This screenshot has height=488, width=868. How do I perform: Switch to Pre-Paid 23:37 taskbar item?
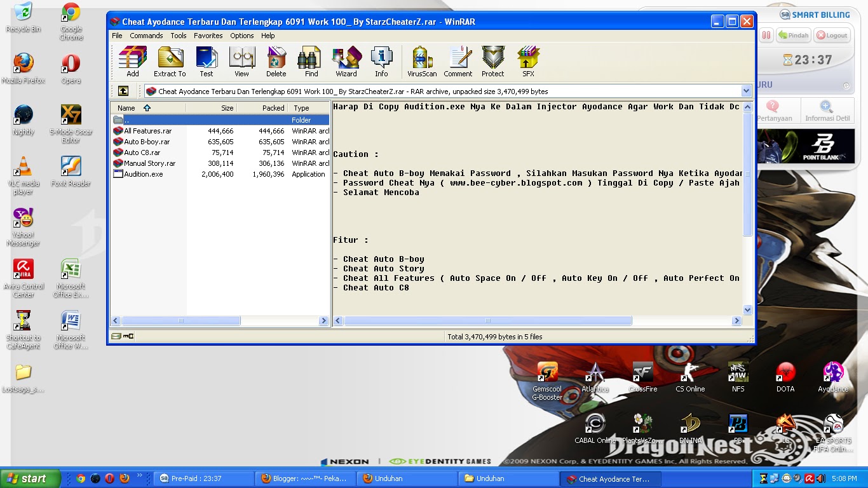[203, 478]
